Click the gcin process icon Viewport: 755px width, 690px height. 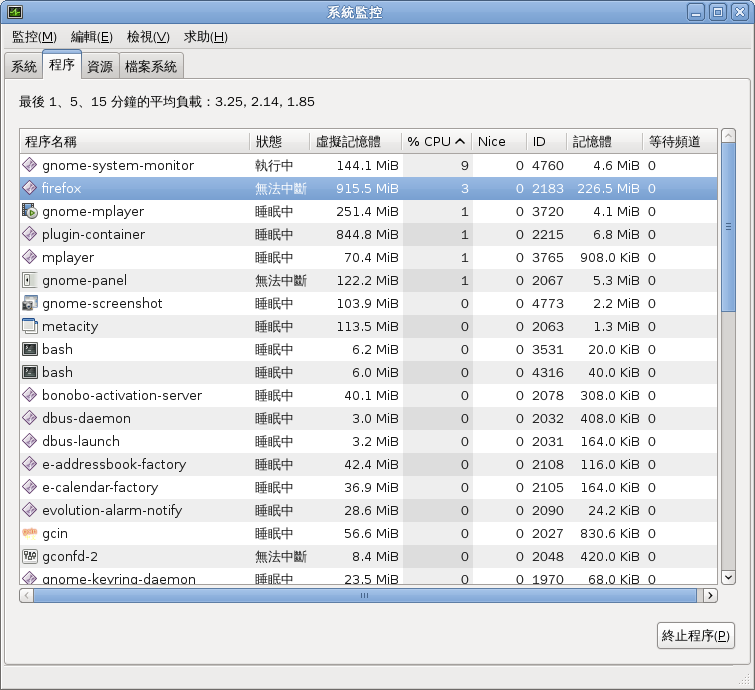coord(30,533)
